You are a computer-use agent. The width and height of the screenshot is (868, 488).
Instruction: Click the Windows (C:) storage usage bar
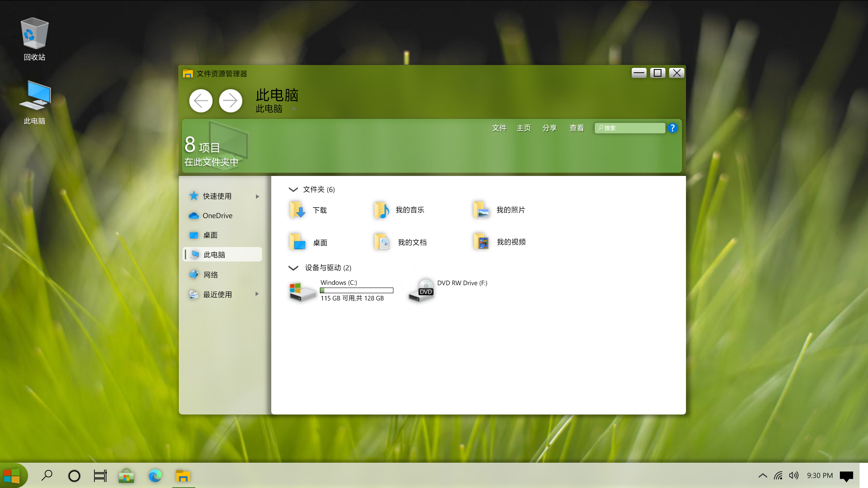[x=356, y=290]
